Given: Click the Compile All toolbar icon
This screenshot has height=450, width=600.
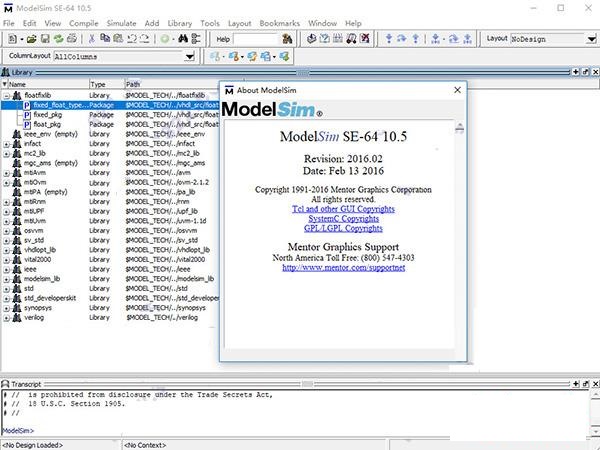Looking at the screenshot, I should (324, 39).
